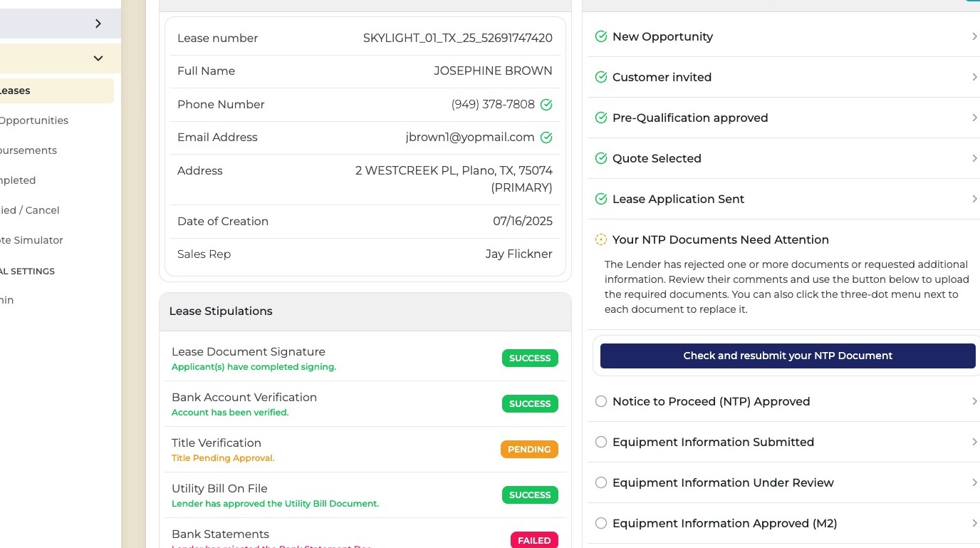Click PENDING badge for Title Verification
Image resolution: width=980 pixels, height=548 pixels.
(x=529, y=450)
